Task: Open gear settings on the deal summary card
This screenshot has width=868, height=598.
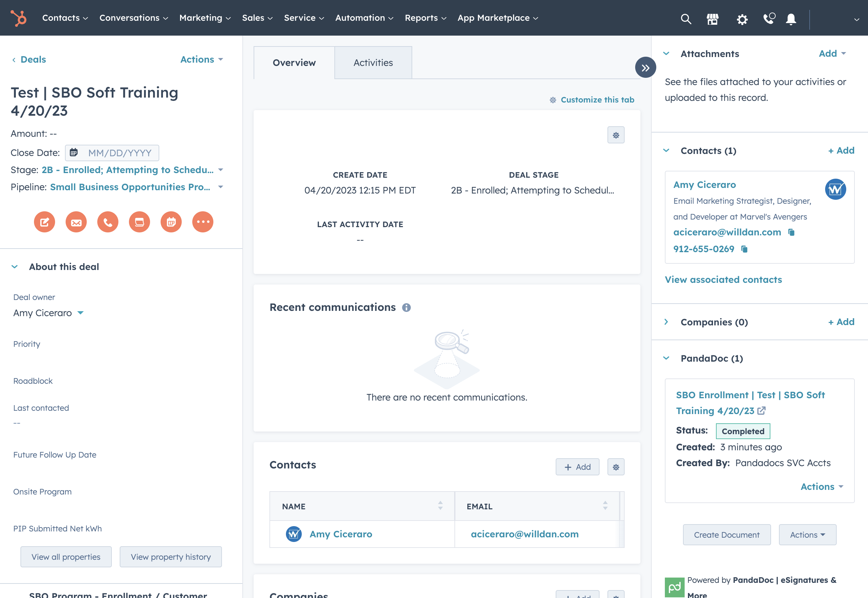Action: [616, 135]
